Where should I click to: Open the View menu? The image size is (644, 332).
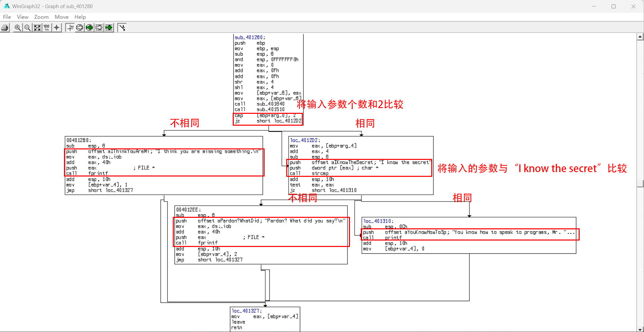click(23, 17)
